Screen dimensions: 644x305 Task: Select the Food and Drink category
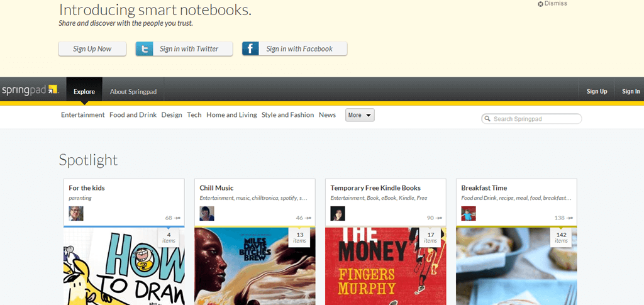[133, 115]
